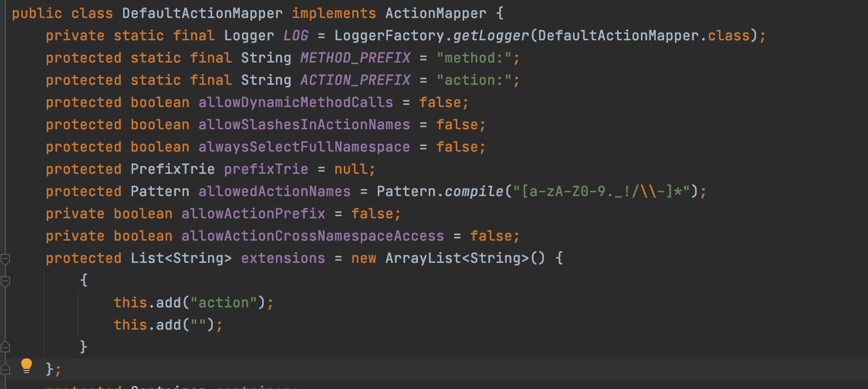The width and height of the screenshot is (868, 389).
Task: Click the yellow lightbulb quick-fix icon
Action: 26,366
